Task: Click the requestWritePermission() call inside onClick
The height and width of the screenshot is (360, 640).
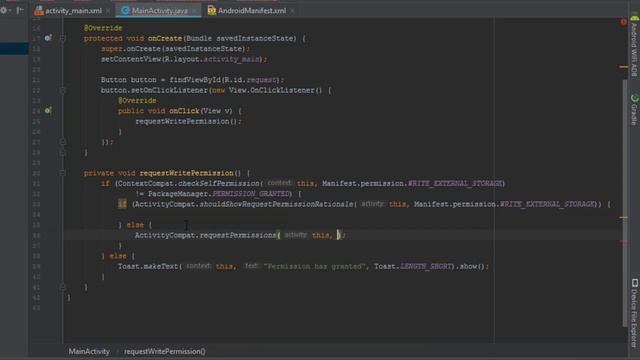Action: pyautogui.click(x=187, y=121)
